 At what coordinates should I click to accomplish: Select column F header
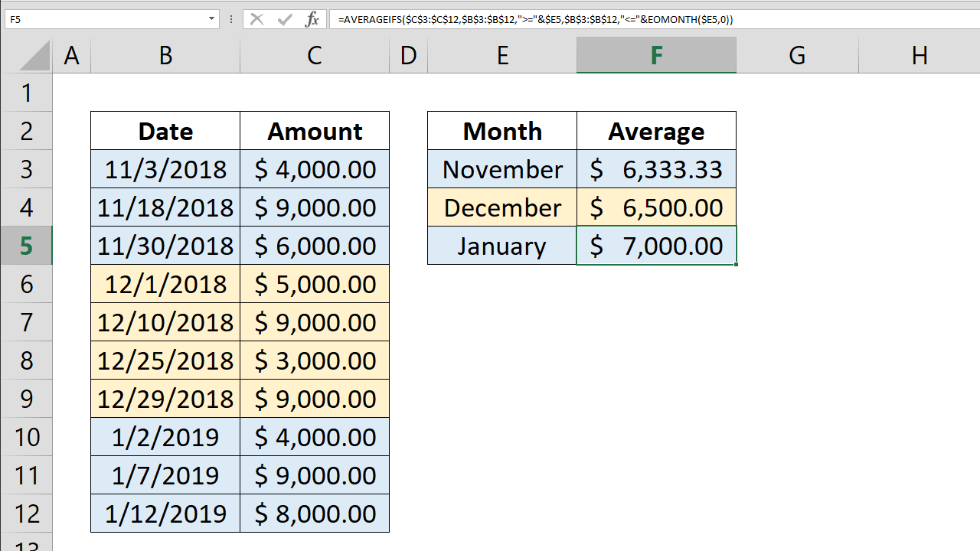pyautogui.click(x=656, y=55)
